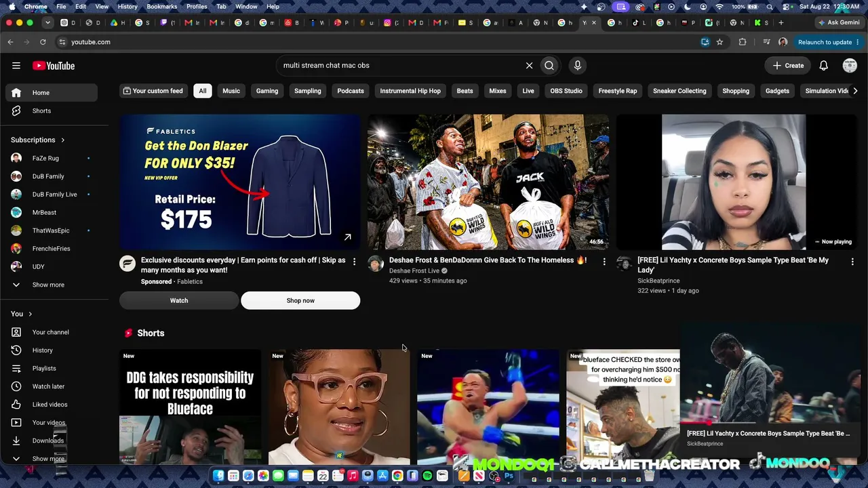Click the Ask Gemini button
The width and height of the screenshot is (868, 488).
(x=839, y=22)
